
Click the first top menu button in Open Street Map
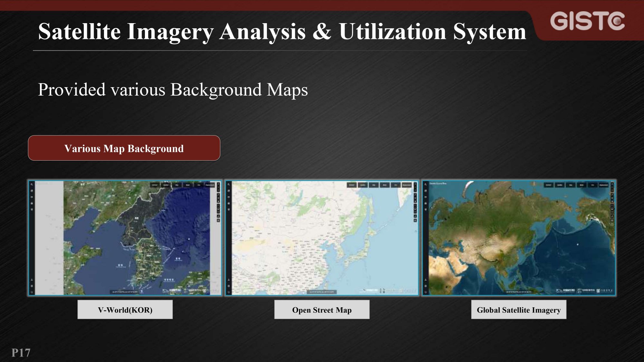[x=352, y=185]
